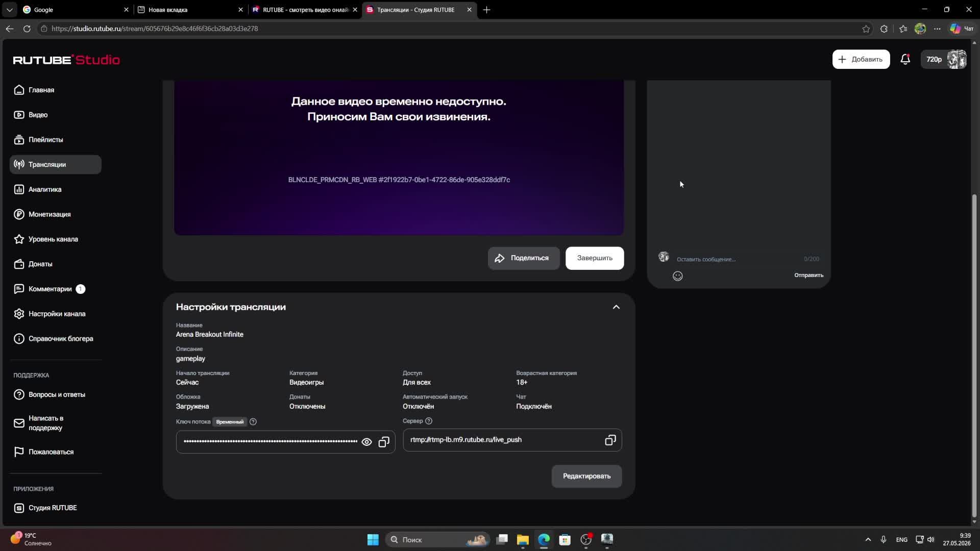Open browser extensions menu
The height and width of the screenshot is (551, 980).
coord(884,29)
